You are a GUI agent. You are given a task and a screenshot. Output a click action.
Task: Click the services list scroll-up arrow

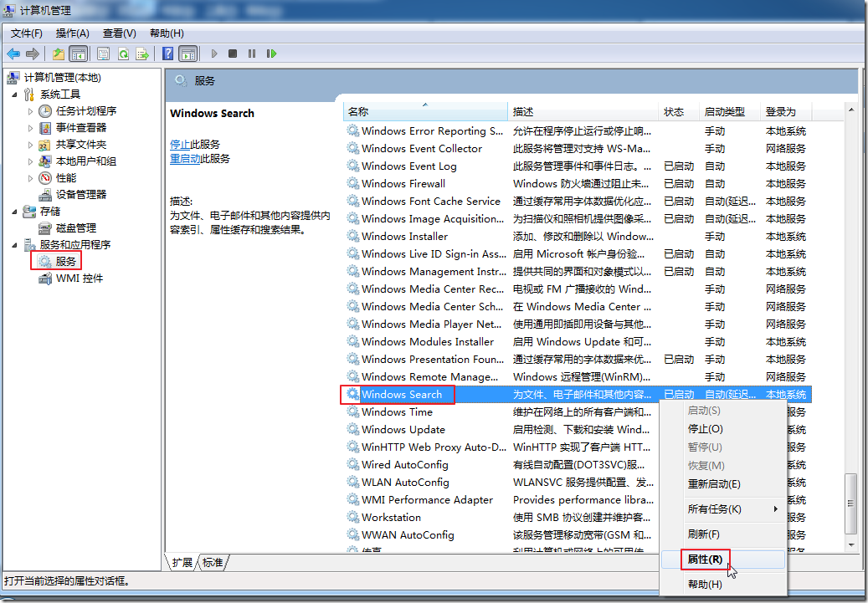[850, 110]
